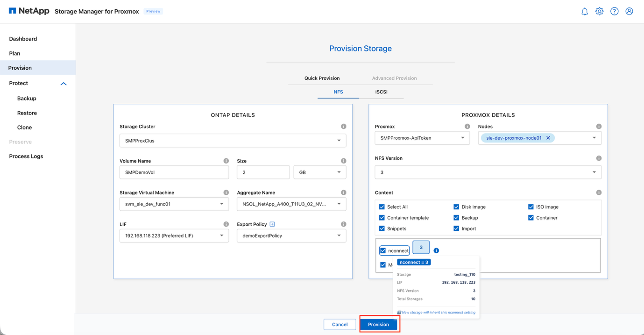
Task: Toggle the nconnect checkbox
Action: 382,250
